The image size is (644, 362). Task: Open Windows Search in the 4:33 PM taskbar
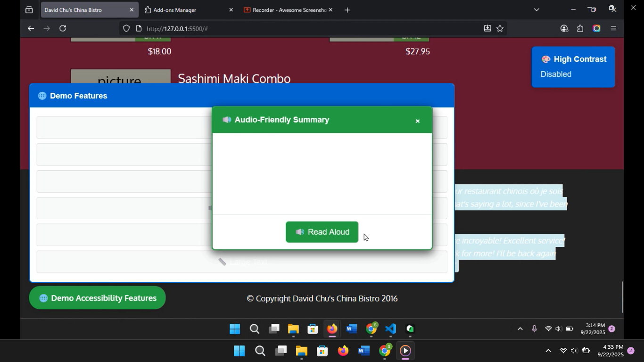point(260,351)
